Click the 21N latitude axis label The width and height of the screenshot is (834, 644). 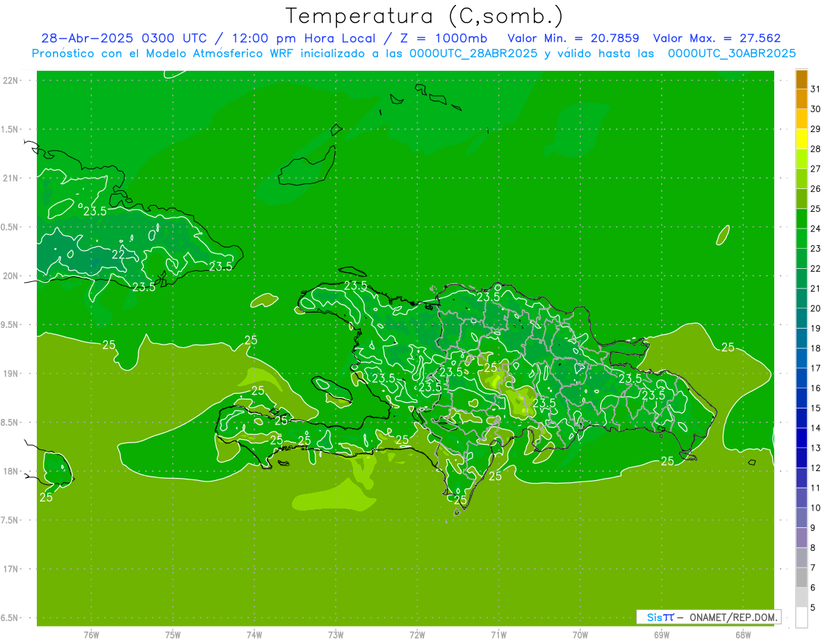coord(12,179)
